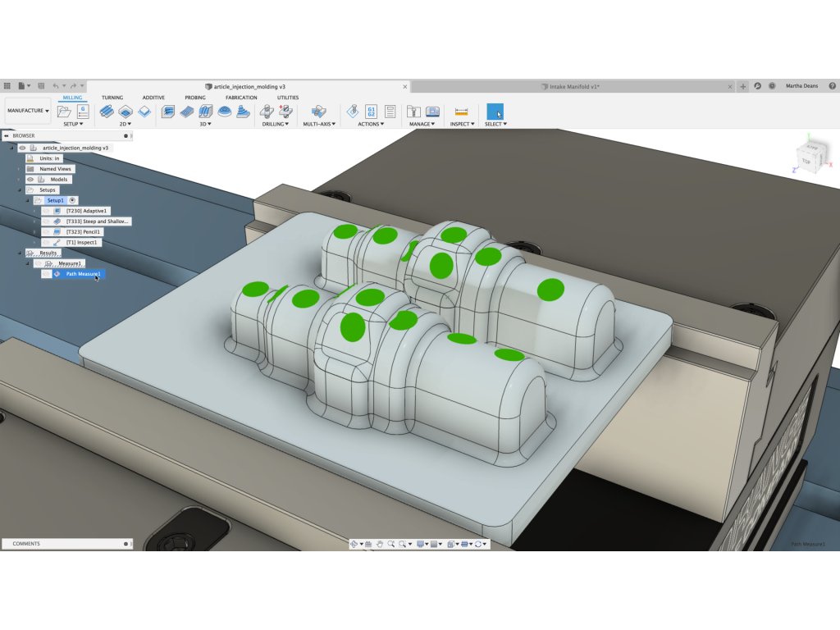Select the 3D Scallop dome tool

[x=225, y=112]
